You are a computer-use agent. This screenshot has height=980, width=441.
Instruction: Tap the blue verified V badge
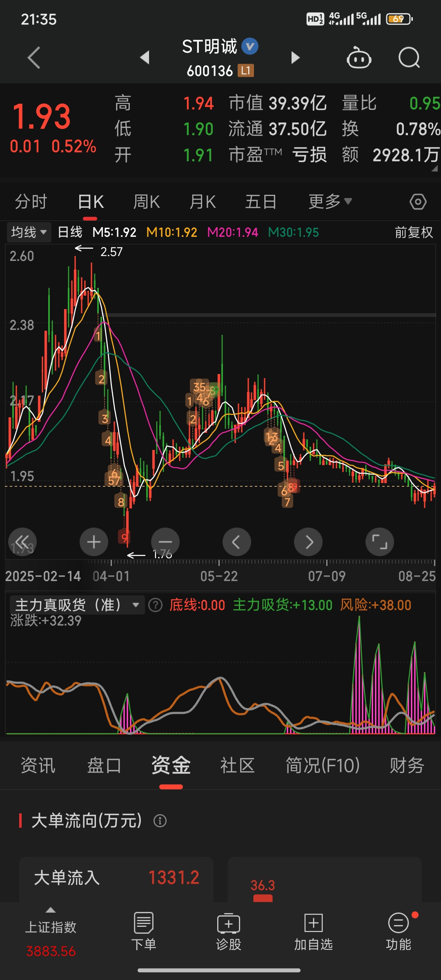point(250,46)
